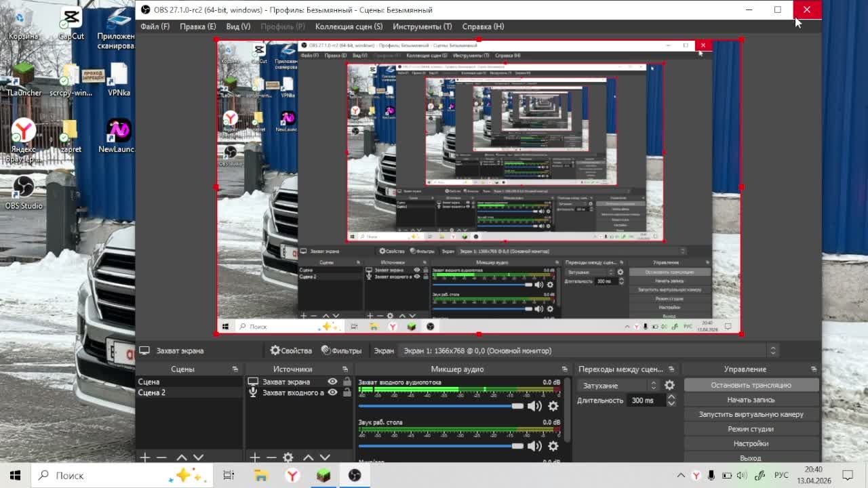Open the Controls dock options icon

(814, 369)
